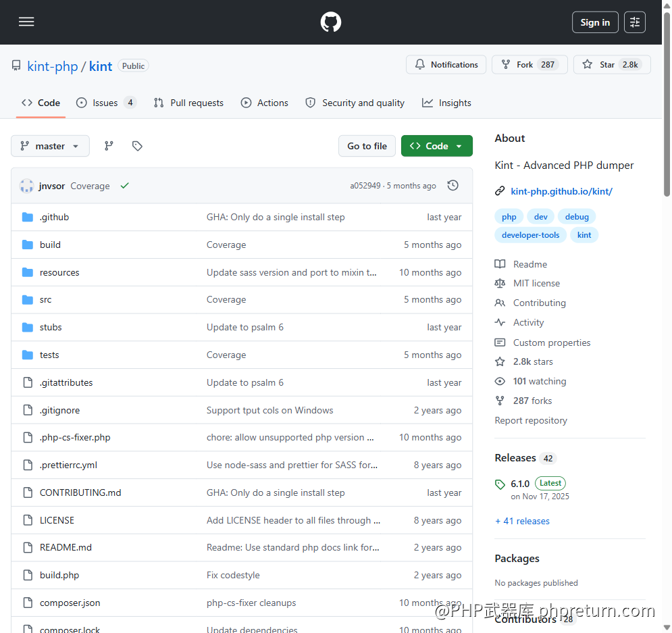Expand the green Code dropdown

pyautogui.click(x=437, y=146)
